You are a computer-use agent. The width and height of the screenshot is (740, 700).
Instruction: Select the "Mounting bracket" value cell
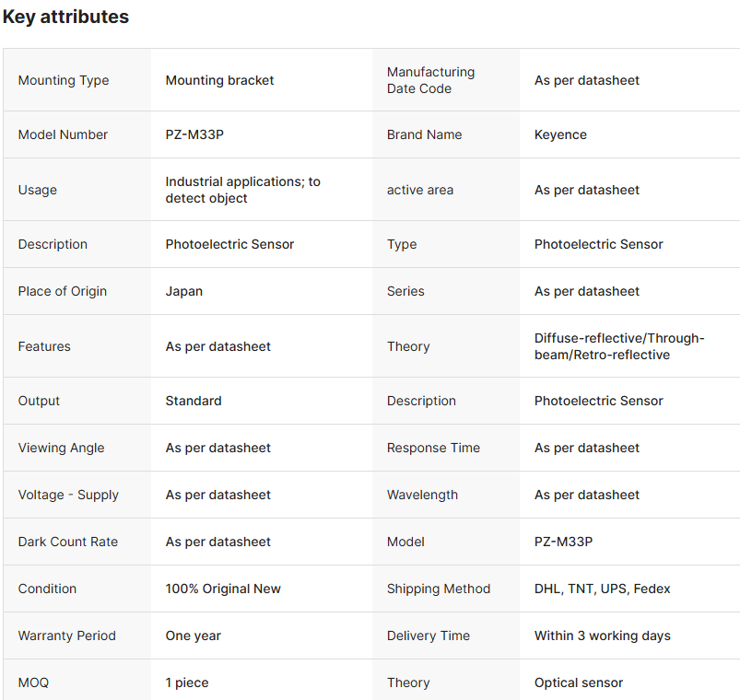[219, 80]
